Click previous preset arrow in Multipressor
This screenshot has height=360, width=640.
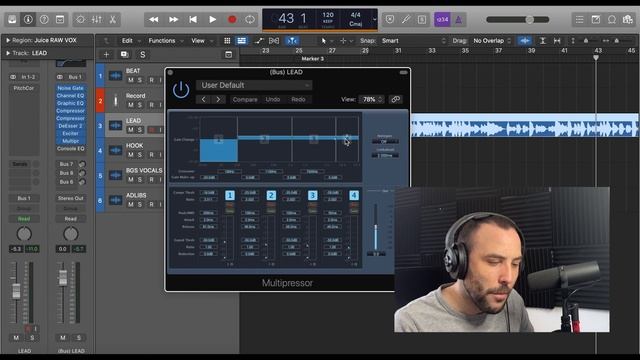pos(203,99)
